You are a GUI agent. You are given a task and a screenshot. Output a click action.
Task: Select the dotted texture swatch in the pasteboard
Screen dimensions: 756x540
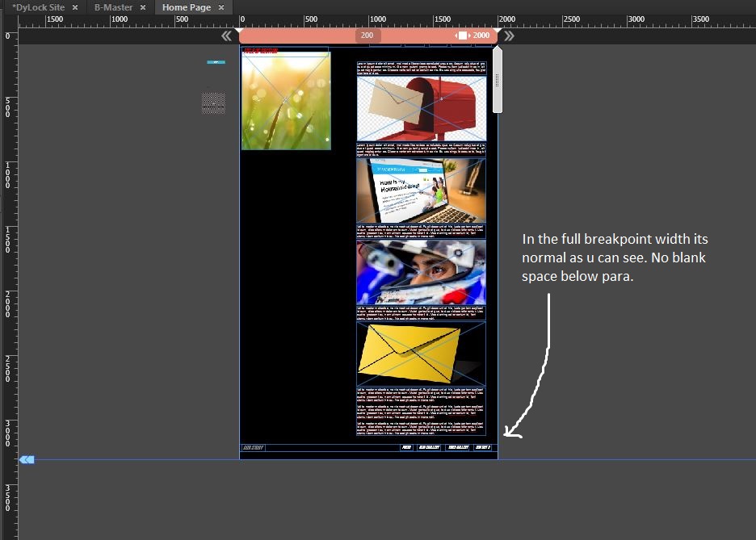pyautogui.click(x=212, y=103)
